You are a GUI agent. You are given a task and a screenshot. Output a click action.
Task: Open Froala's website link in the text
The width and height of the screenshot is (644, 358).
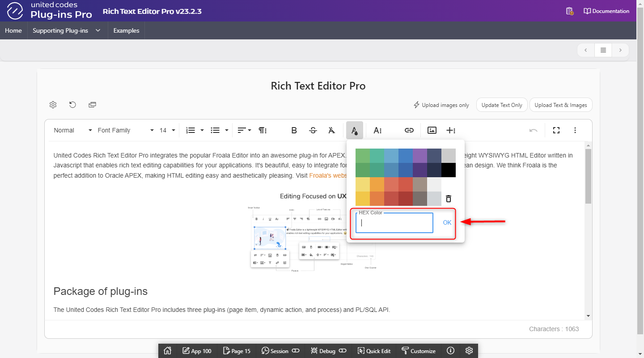[328, 175]
